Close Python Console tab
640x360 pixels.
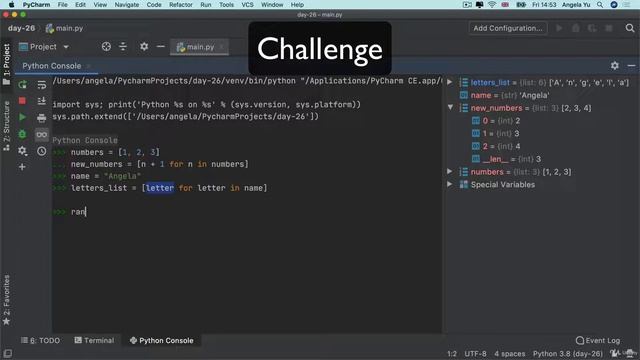point(89,66)
